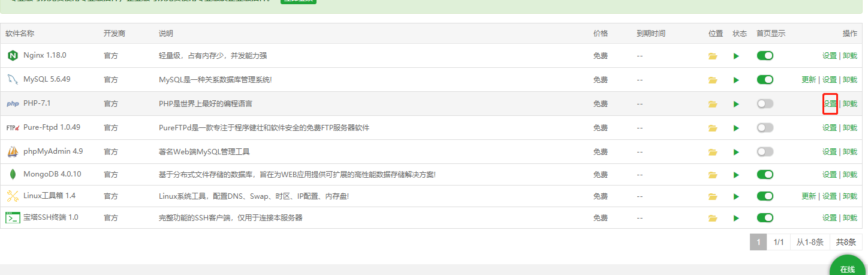This screenshot has height=275, width=868.
Task: Disable Linux工具箱 home page display toggle
Action: coord(765,196)
